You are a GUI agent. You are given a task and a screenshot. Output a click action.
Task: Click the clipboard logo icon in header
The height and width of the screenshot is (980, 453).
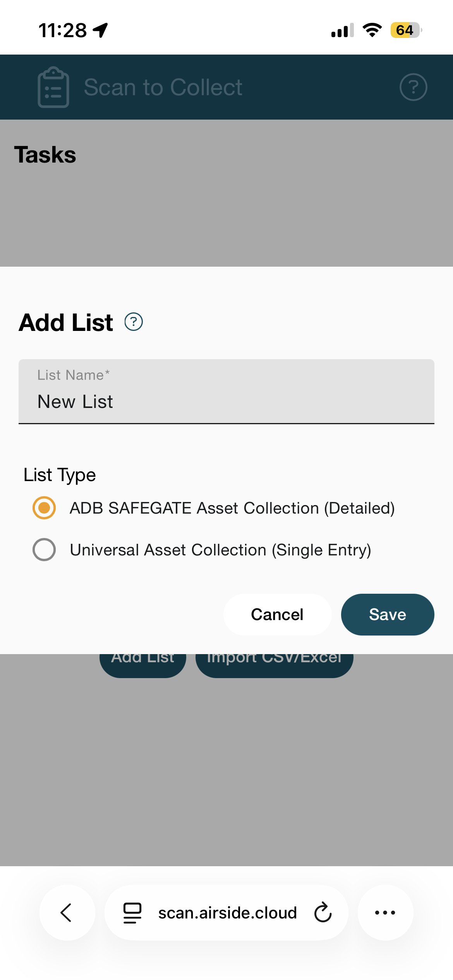[53, 87]
